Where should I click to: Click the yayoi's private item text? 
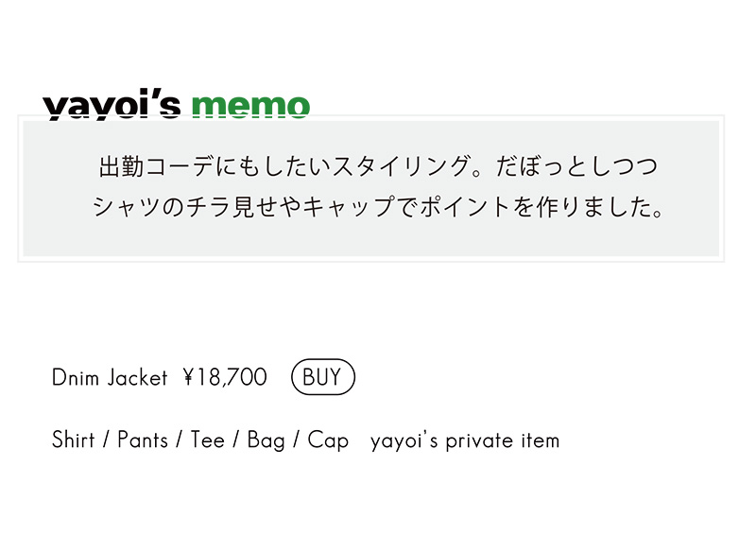pos(465,440)
